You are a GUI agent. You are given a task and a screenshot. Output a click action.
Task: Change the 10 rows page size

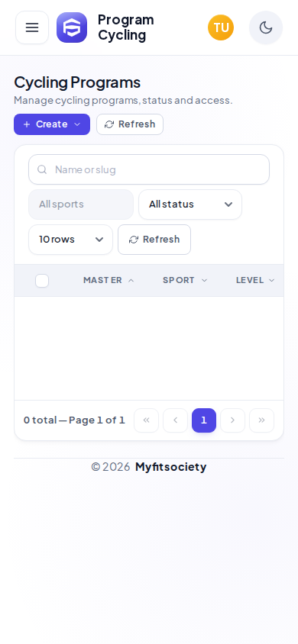tap(71, 240)
